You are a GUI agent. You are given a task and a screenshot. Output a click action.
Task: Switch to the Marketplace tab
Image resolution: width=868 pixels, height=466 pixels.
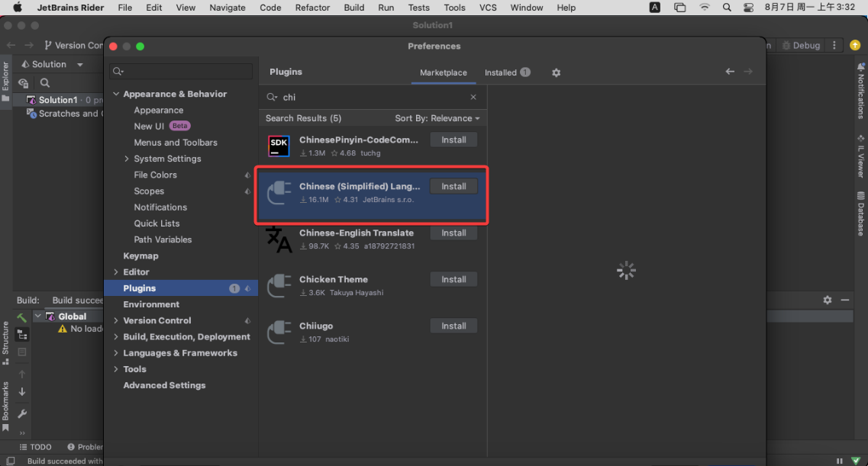pos(443,72)
